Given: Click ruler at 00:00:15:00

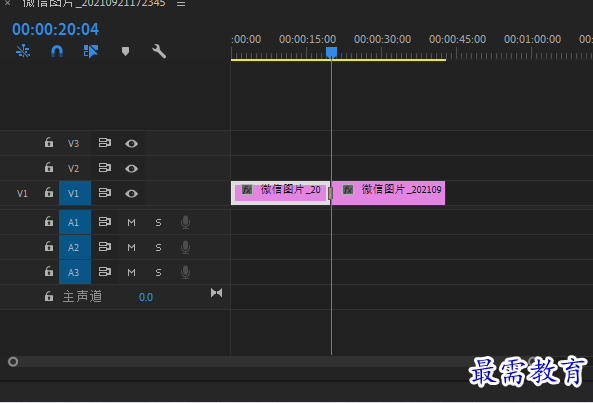Looking at the screenshot, I should (307, 39).
